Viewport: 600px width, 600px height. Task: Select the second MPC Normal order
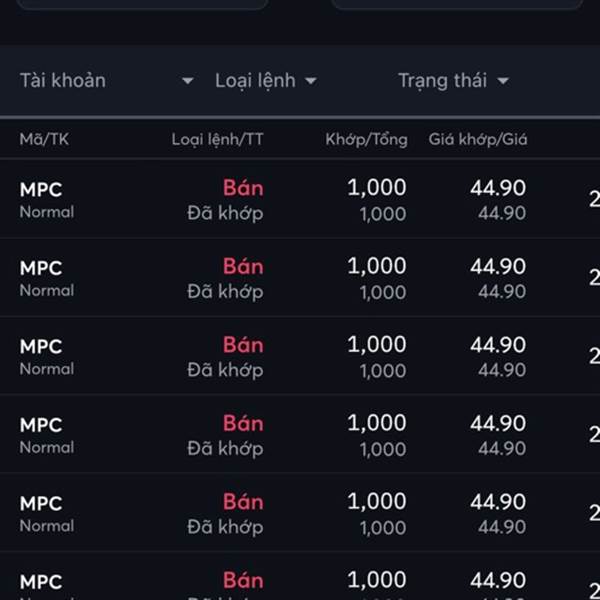300,278
